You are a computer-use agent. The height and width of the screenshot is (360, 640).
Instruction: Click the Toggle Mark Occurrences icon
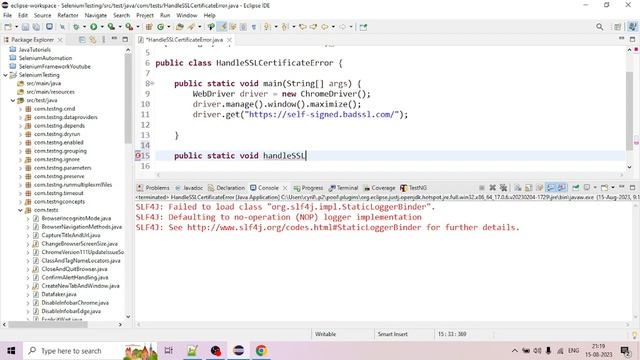222,27
